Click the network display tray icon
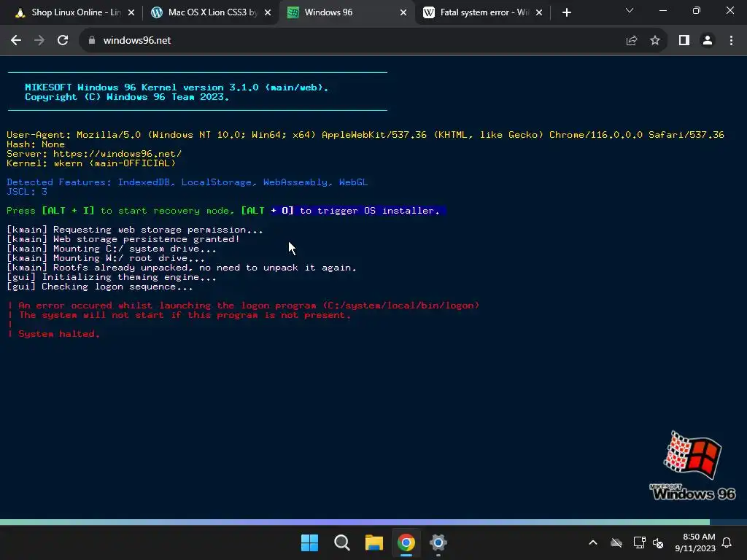Screen dimensions: 747x560 639,542
